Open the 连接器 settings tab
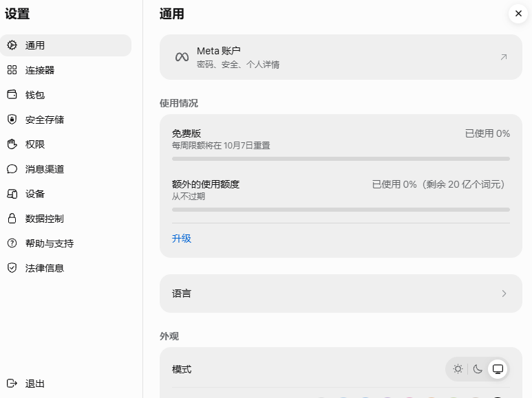Screen dimensions: 532x398 [66, 70]
